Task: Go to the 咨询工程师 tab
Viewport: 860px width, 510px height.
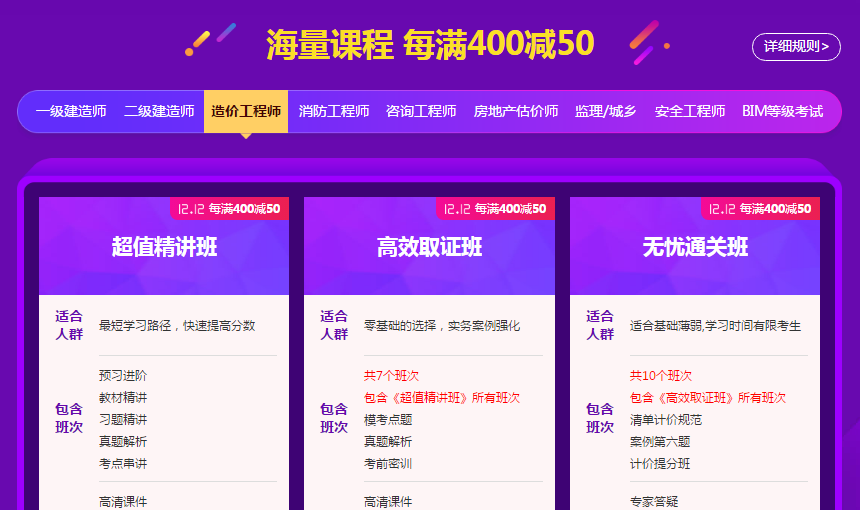Action: pos(421,111)
